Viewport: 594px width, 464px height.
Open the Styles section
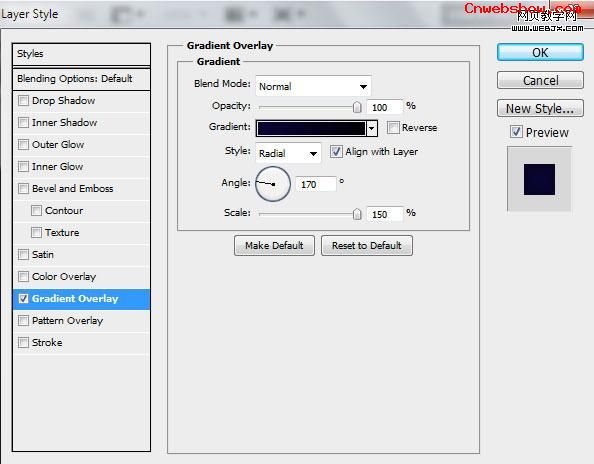tap(81, 54)
